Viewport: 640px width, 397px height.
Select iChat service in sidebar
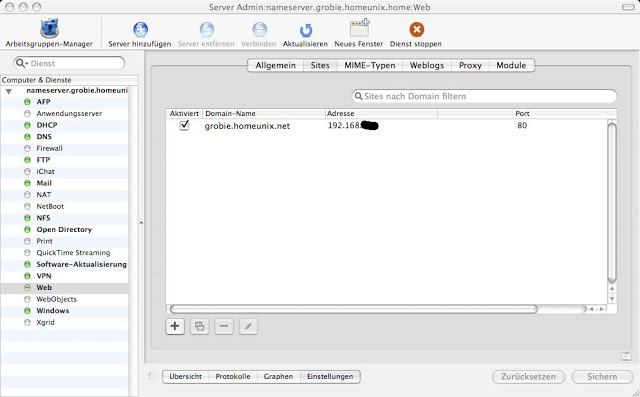tap(45, 171)
